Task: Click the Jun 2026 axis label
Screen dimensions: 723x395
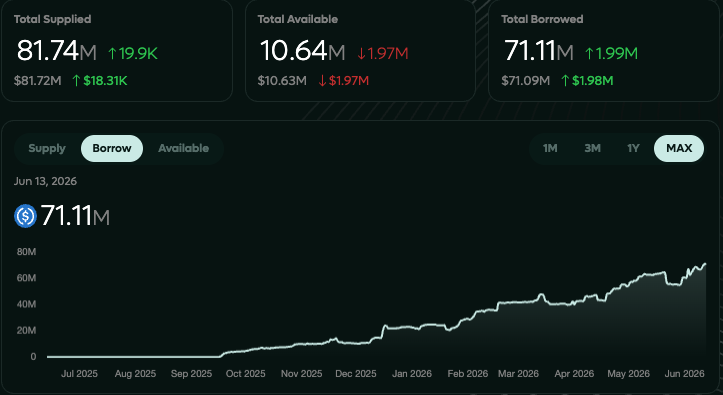Action: 684,374
